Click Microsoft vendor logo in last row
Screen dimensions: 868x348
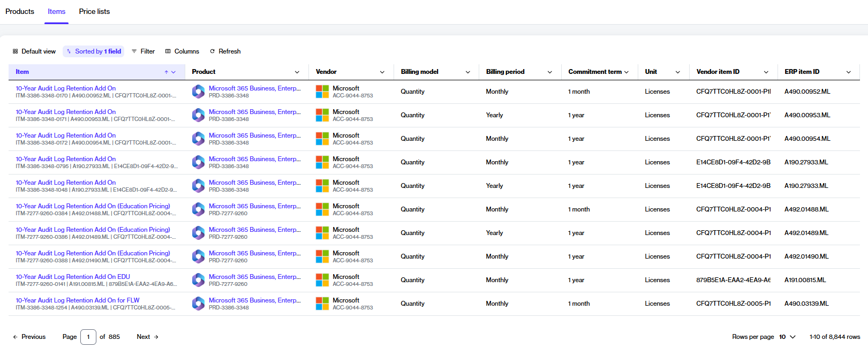322,304
